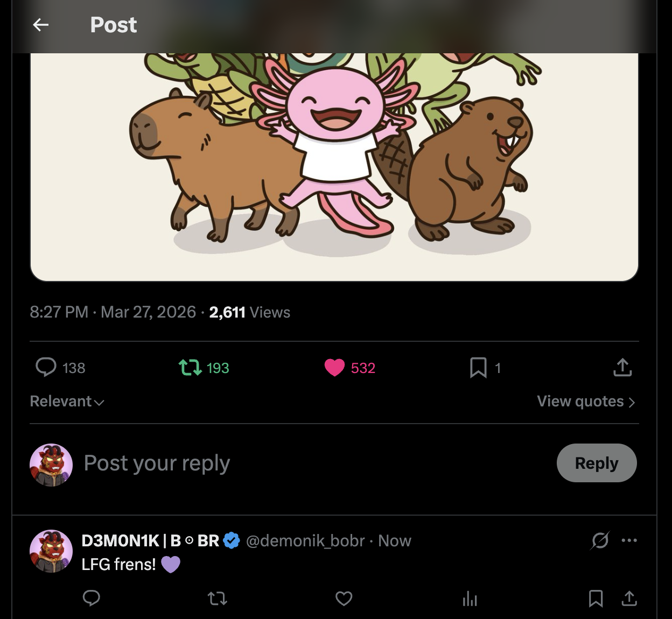Repost the LFG frens comment

(218, 598)
